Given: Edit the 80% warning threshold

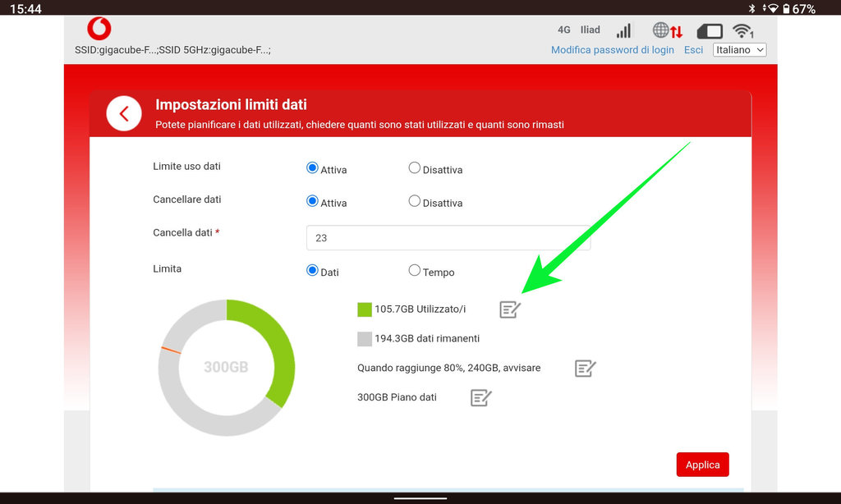Looking at the screenshot, I should coord(585,369).
